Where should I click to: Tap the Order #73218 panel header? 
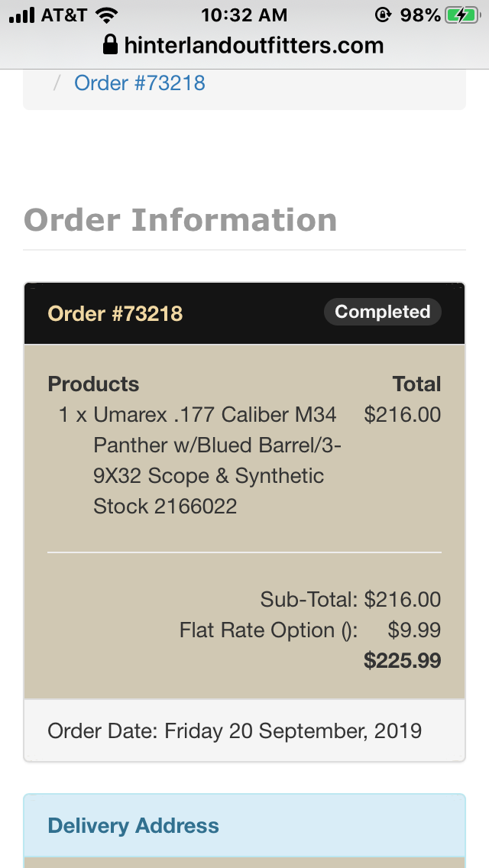click(x=244, y=313)
